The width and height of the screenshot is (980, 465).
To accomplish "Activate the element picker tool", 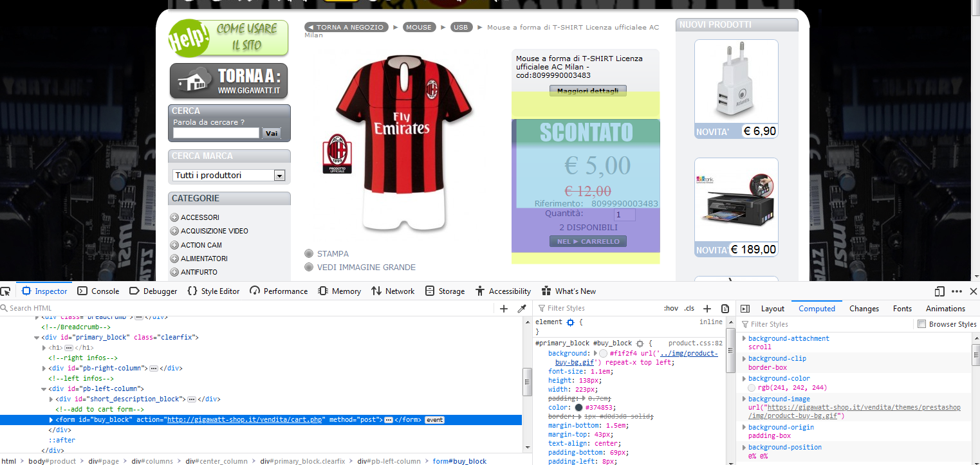I will (x=6, y=291).
